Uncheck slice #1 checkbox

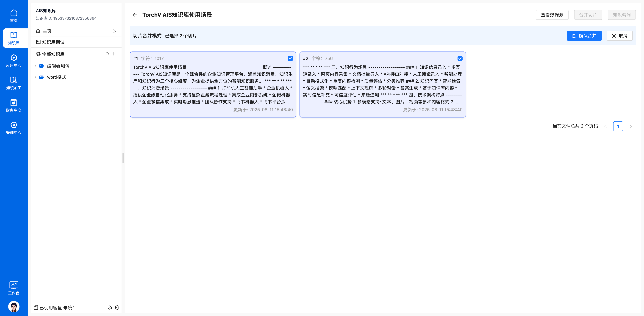point(290,58)
